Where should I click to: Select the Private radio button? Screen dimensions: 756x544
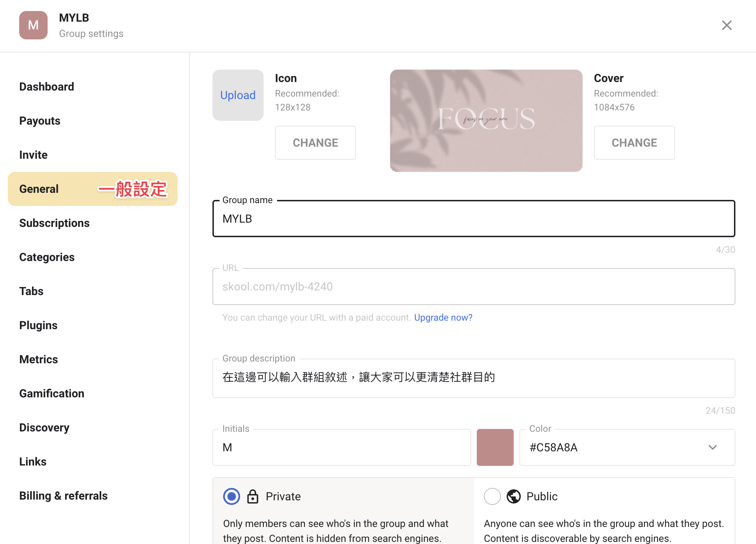click(232, 496)
